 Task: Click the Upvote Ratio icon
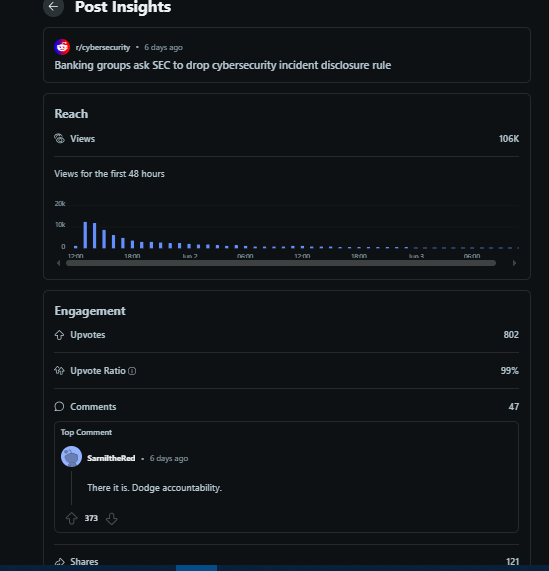(59, 371)
